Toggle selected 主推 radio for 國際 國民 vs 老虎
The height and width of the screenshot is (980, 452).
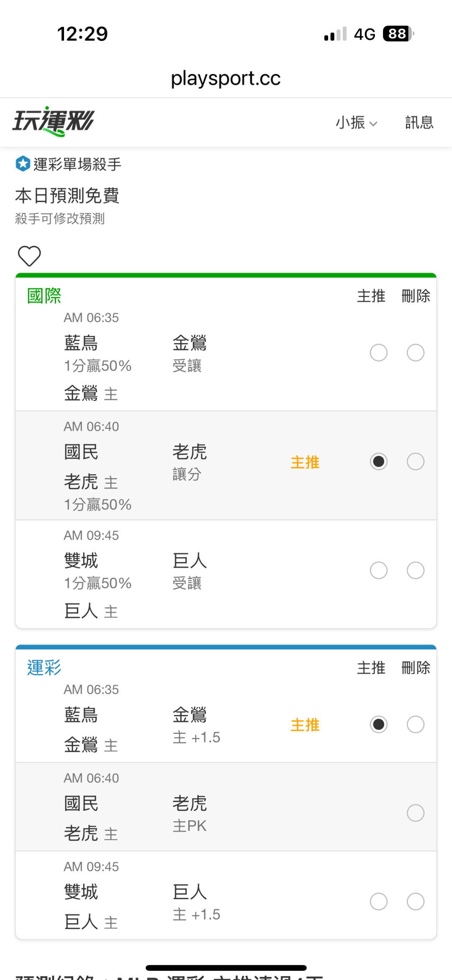379,461
